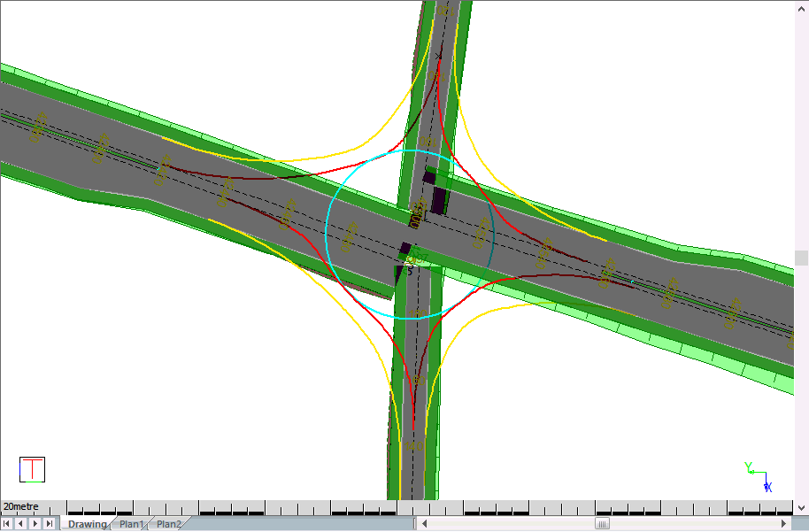Click the 20metre scale bar label

[x=21, y=507]
